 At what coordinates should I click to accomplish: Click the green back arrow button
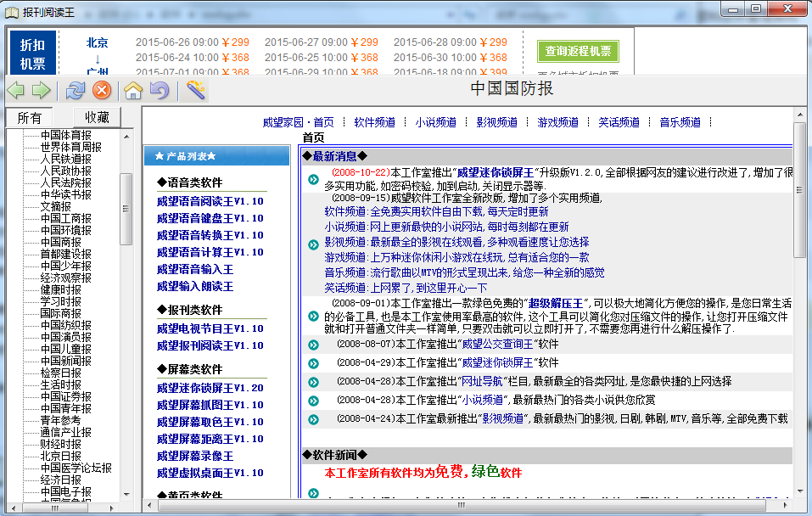(x=15, y=90)
